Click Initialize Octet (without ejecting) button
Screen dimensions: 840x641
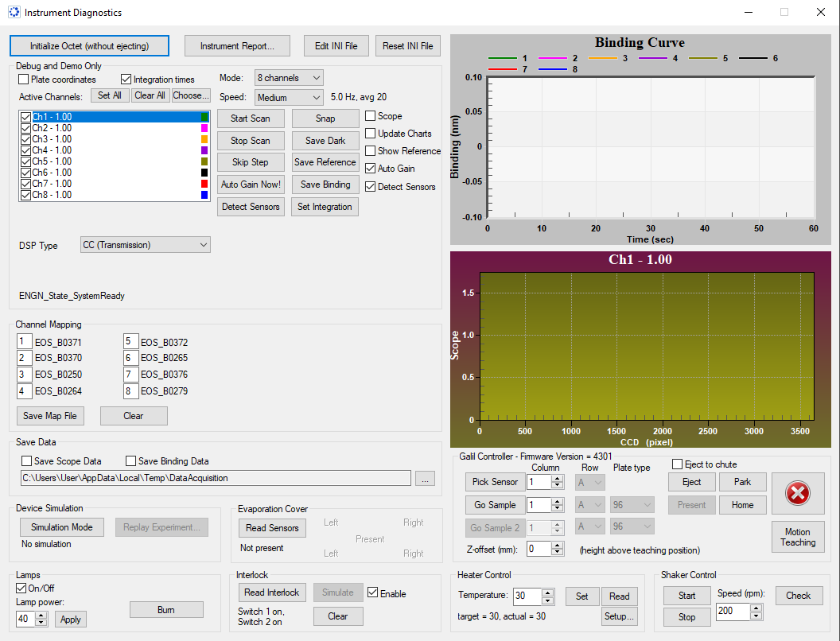(x=89, y=46)
